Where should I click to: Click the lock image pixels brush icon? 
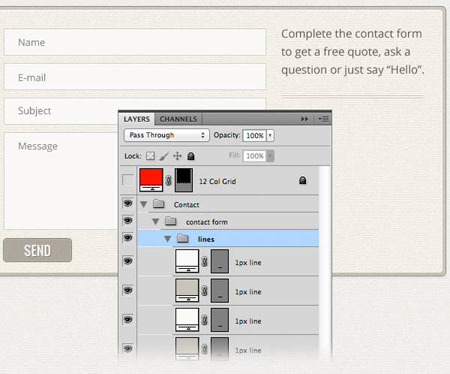tap(164, 156)
